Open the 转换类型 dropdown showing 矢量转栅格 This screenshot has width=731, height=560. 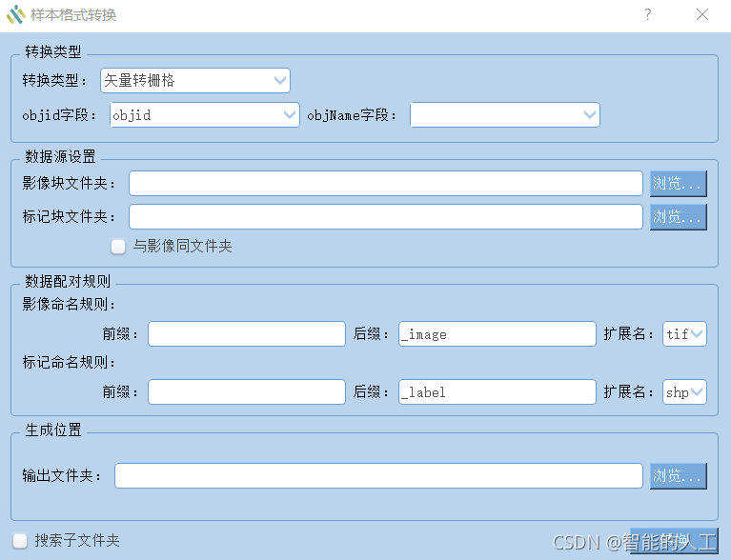coord(195,81)
